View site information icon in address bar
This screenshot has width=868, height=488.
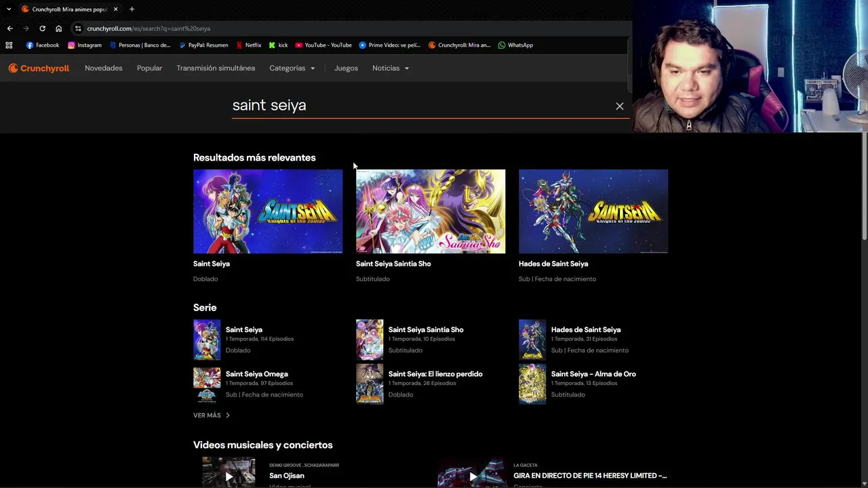click(x=78, y=28)
